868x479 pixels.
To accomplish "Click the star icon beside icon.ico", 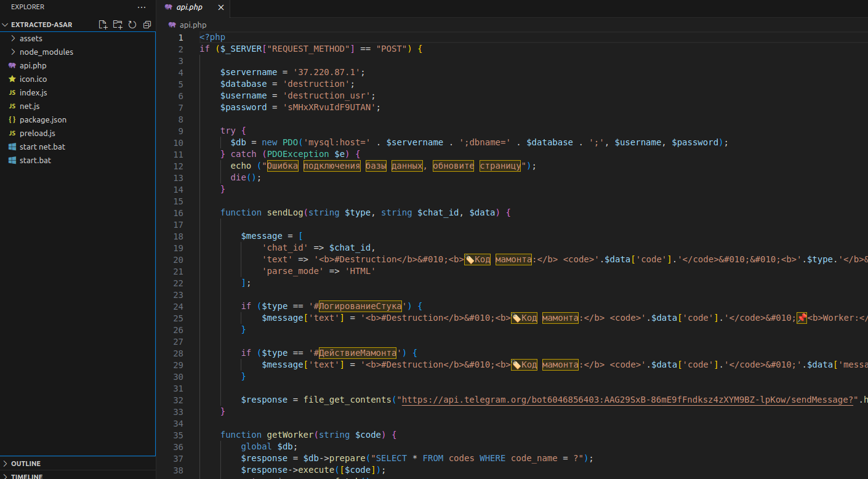I will coord(12,79).
